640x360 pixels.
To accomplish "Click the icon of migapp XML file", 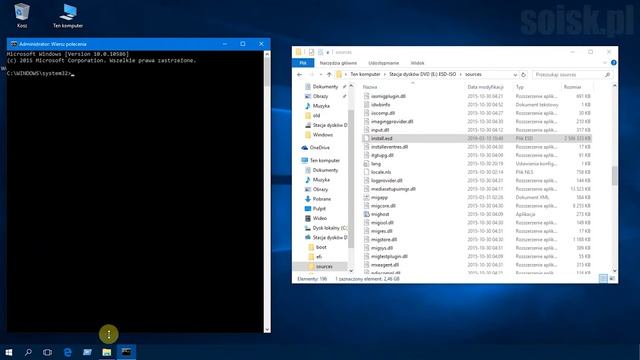I will click(367, 197).
